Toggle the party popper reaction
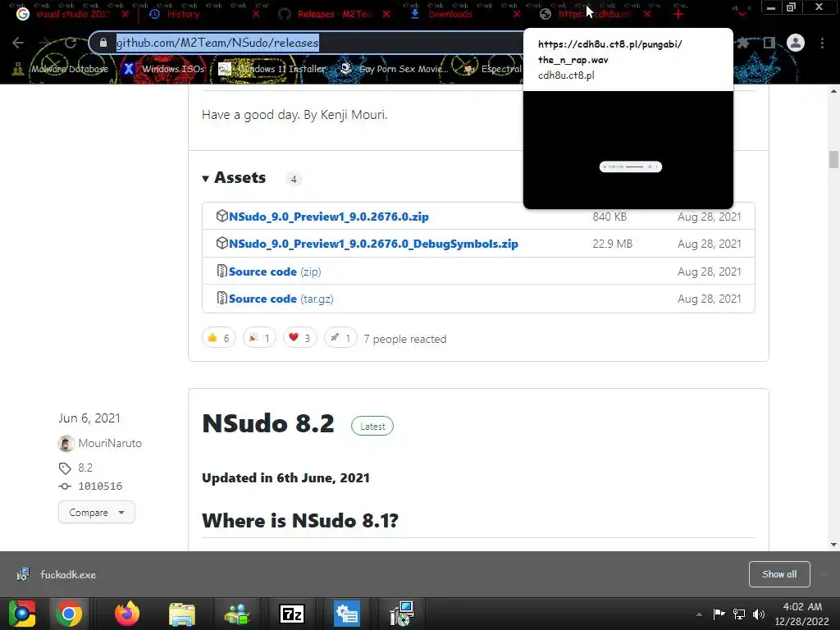The image size is (840, 630). [259, 338]
